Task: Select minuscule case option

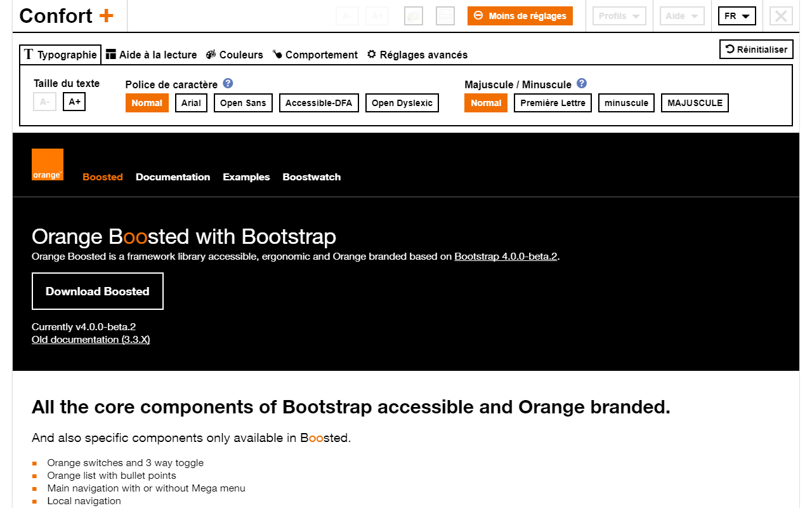Action: pyautogui.click(x=627, y=103)
